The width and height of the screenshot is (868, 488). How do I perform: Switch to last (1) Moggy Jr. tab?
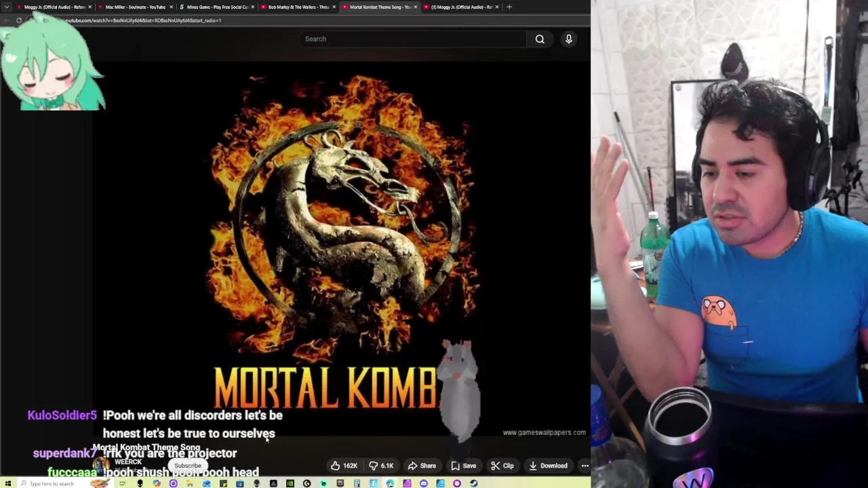point(461,7)
